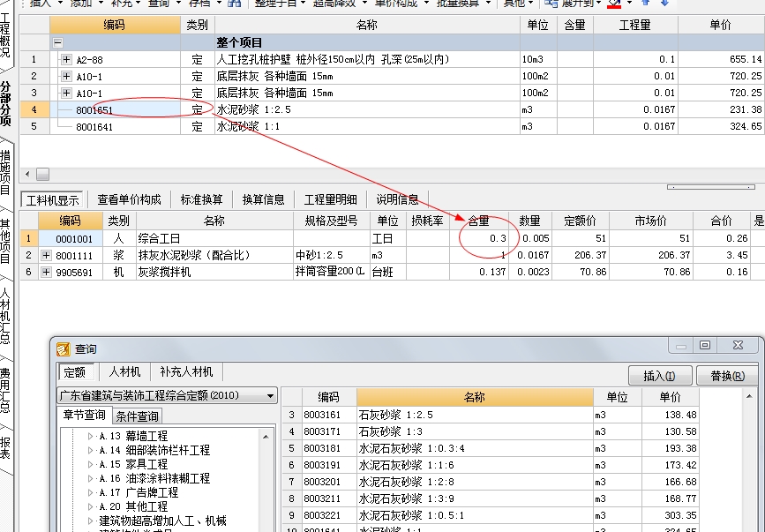Switch to 其他项目 side tab
This screenshot has height=532, width=765.
5,241
